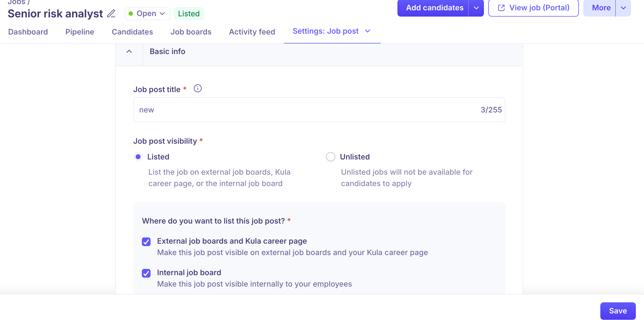This screenshot has height=320, width=644.
Task: Click the external link icon in View job button
Action: pyautogui.click(x=501, y=8)
